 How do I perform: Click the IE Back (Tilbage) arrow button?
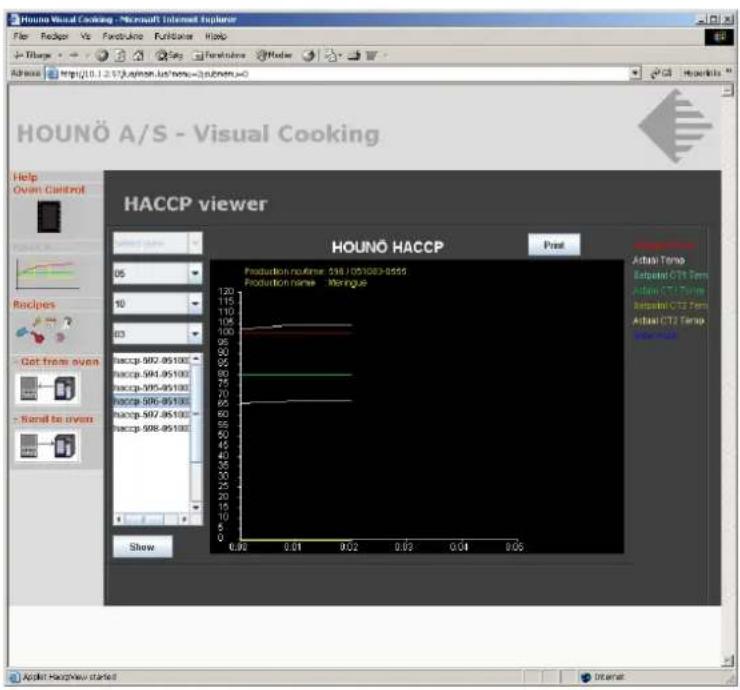(x=32, y=55)
